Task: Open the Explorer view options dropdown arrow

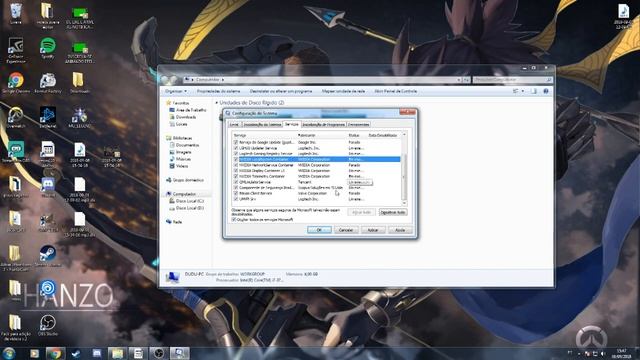Action: pos(523,91)
